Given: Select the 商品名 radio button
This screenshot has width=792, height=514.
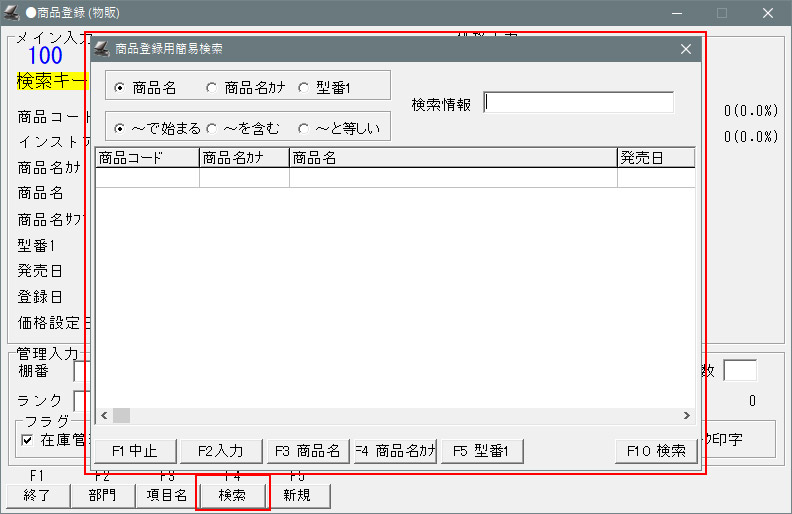Looking at the screenshot, I should point(120,88).
